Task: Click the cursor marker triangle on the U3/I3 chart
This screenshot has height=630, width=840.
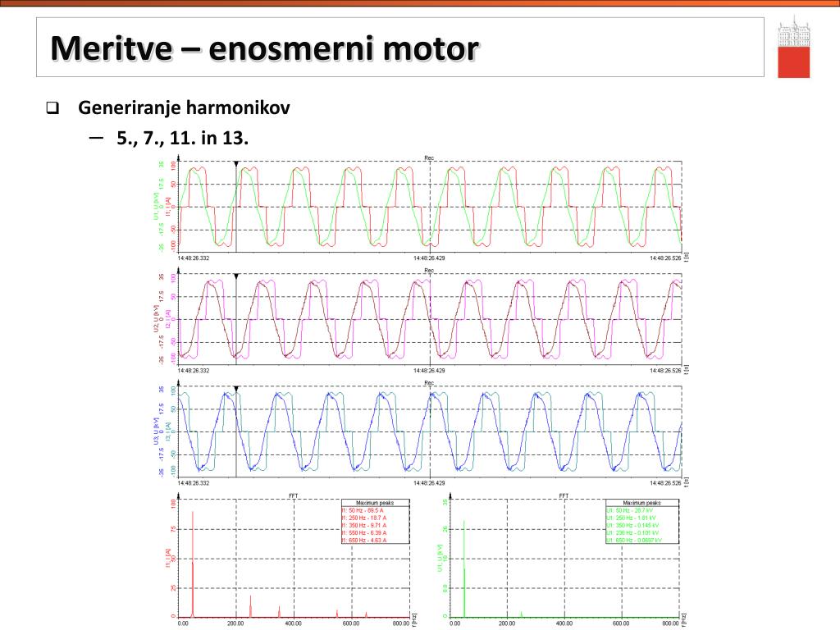Action: point(235,389)
